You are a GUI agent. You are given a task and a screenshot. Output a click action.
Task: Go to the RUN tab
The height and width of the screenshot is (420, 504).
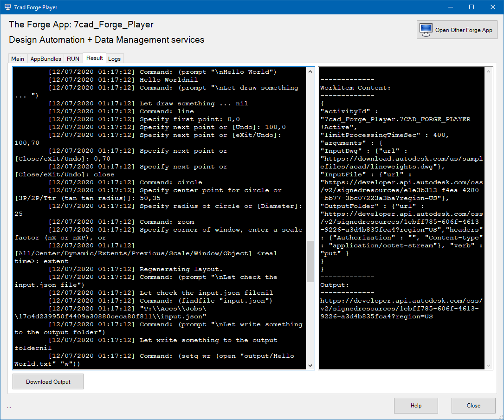(73, 59)
